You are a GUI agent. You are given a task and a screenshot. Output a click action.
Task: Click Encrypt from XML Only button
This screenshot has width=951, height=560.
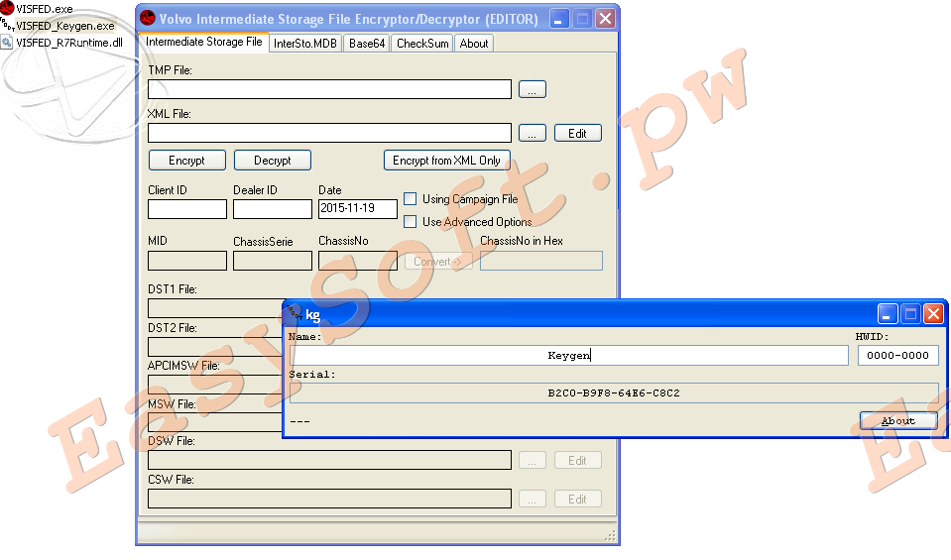[x=447, y=161]
